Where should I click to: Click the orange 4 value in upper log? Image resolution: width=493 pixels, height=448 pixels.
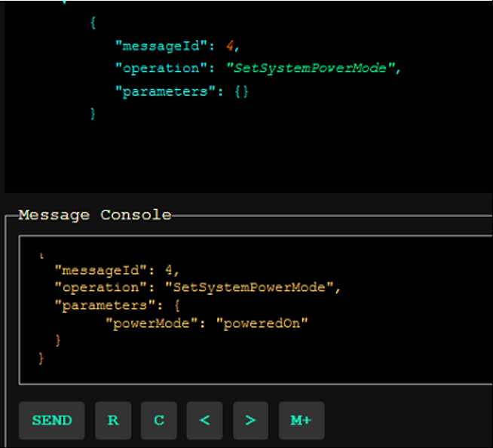click(x=230, y=46)
